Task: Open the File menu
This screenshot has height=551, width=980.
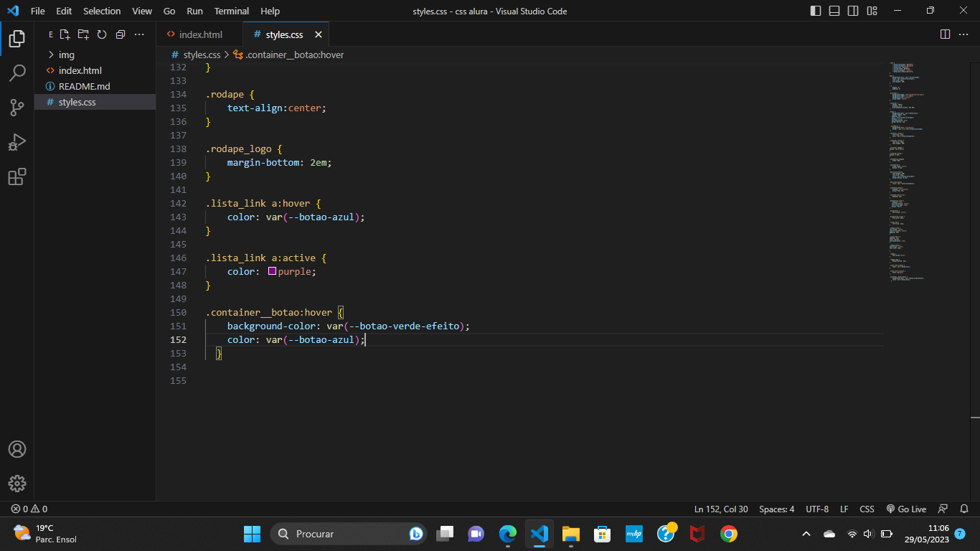Action: 38,11
